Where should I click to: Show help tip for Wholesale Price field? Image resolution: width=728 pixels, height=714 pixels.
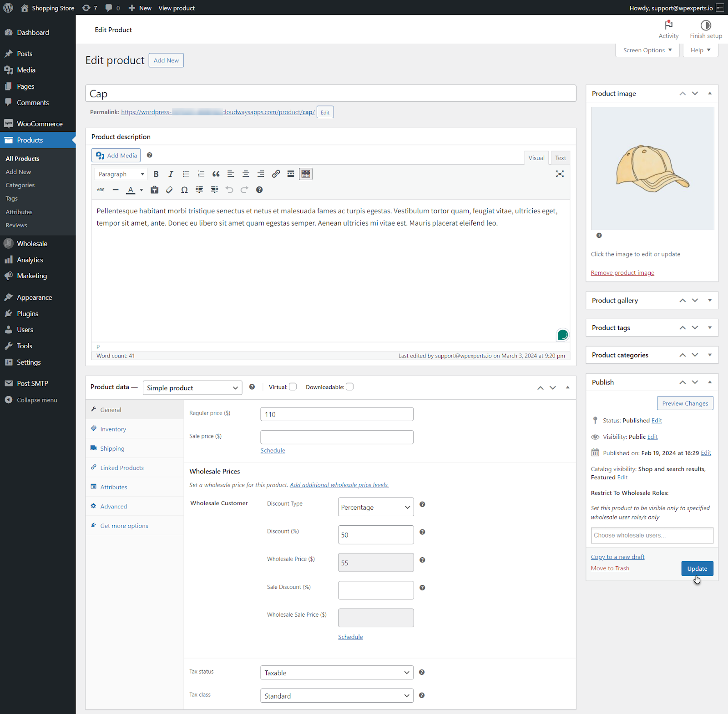422,560
